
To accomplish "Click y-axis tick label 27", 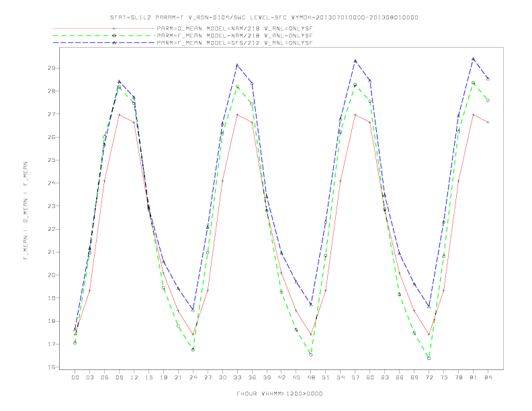I will pos(52,114).
